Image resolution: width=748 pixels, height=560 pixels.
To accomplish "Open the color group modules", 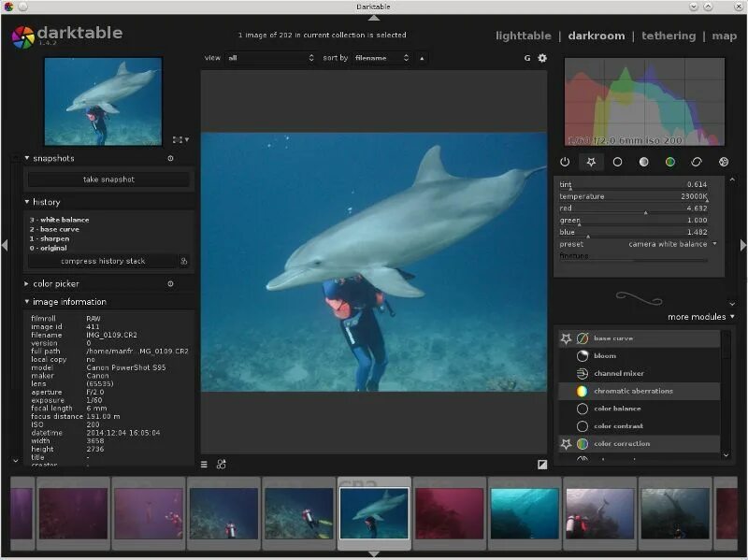I will [x=670, y=162].
